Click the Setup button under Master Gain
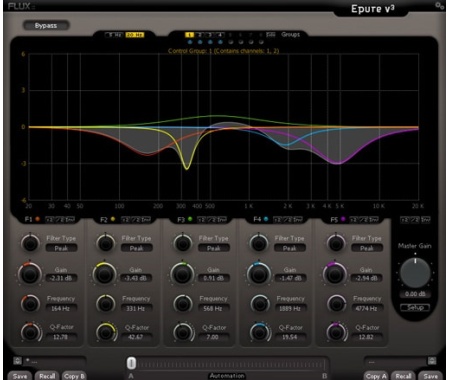The height and width of the screenshot is (380, 450). click(415, 307)
